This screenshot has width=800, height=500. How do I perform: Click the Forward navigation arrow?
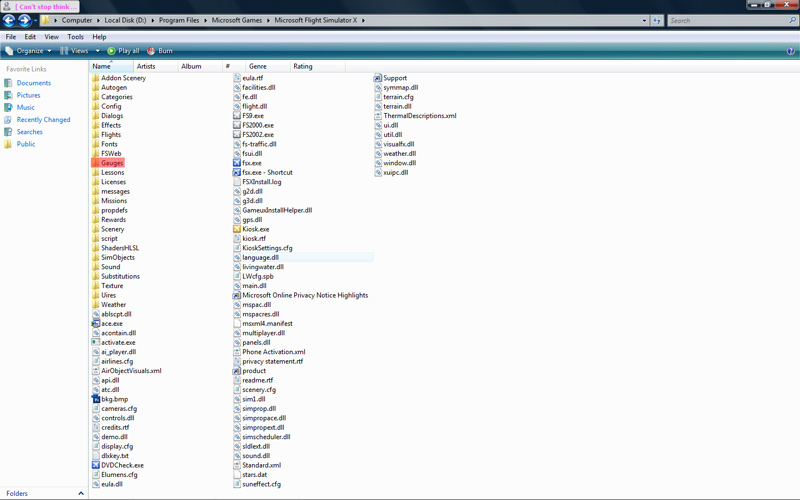coord(25,20)
